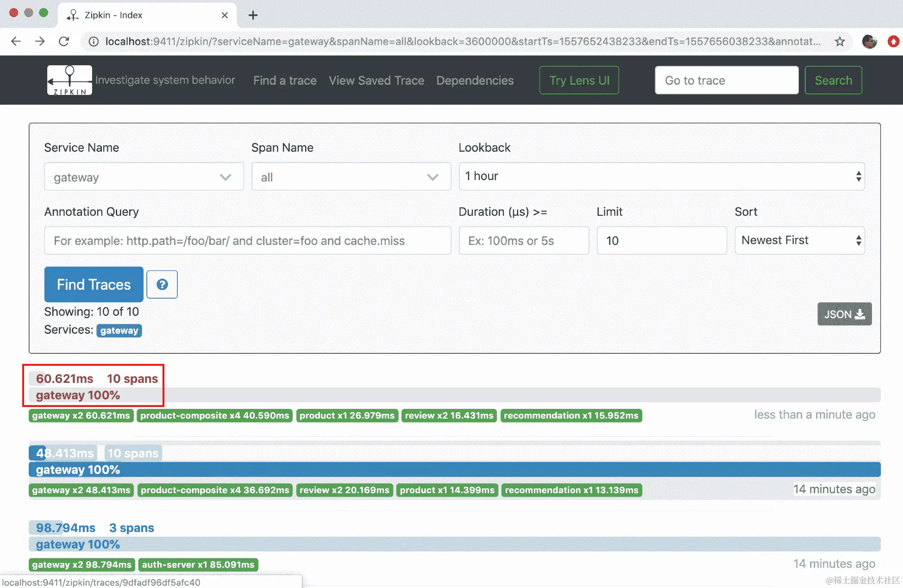Image resolution: width=903 pixels, height=588 pixels.
Task: Click the help question mark icon
Action: click(x=162, y=284)
